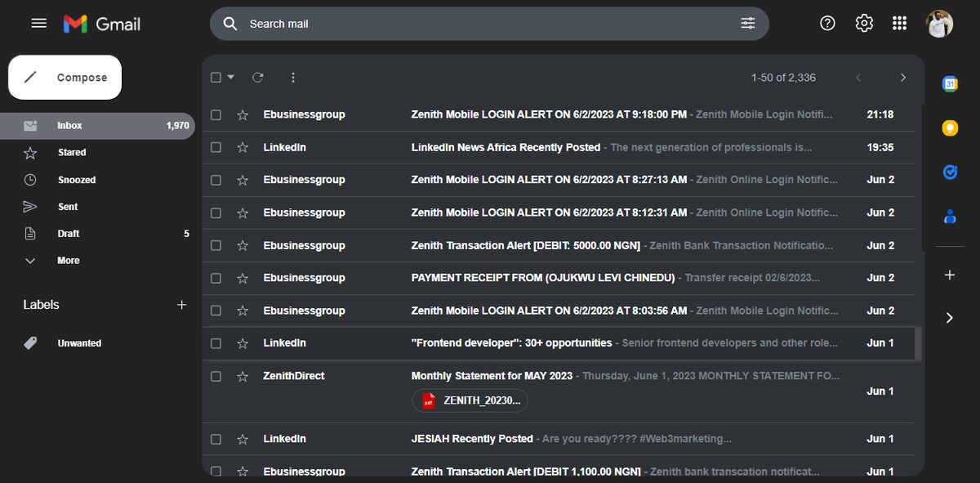Refresh the inbox

click(x=258, y=78)
